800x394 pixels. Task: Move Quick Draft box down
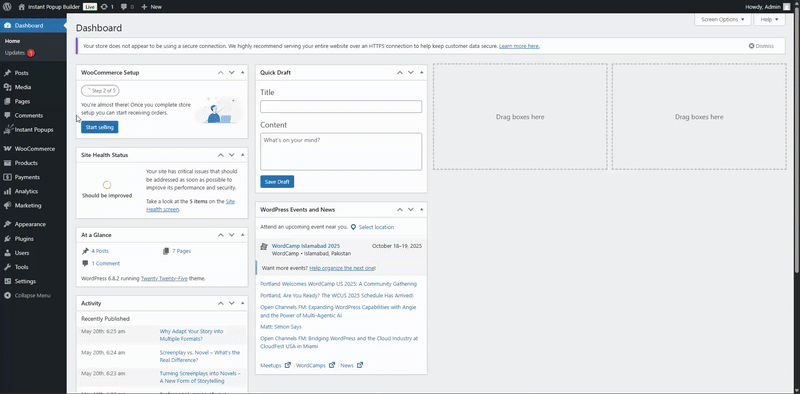pyautogui.click(x=411, y=72)
